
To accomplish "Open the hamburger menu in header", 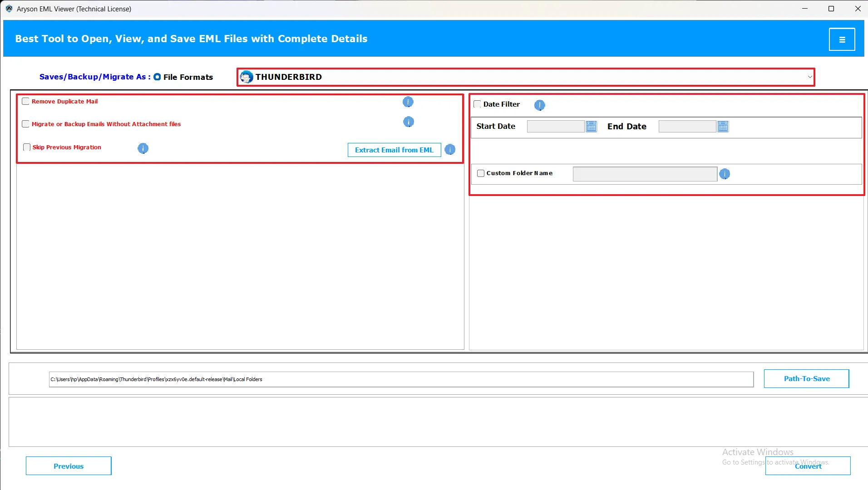I will click(x=842, y=39).
